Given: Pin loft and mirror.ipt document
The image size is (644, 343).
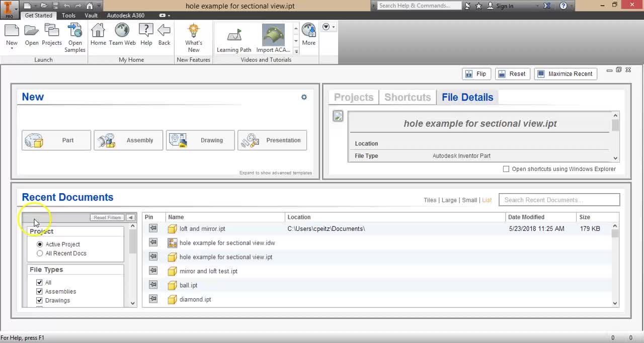Looking at the screenshot, I should click(153, 228).
